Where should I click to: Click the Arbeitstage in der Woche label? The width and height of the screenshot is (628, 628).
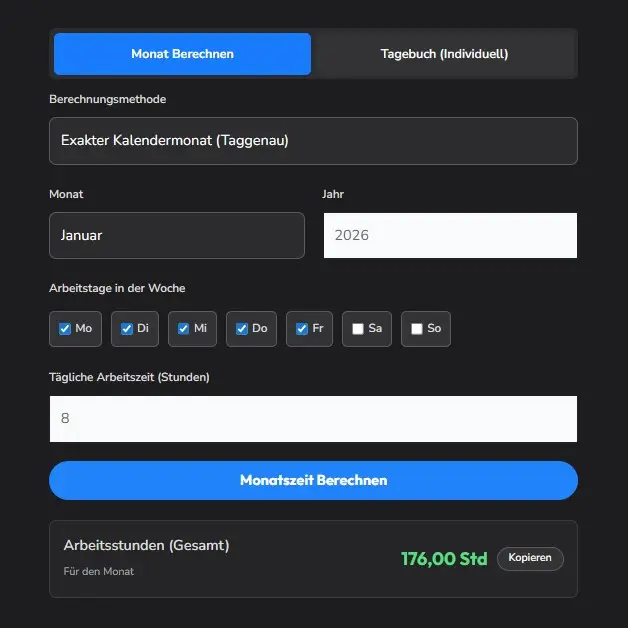[117, 288]
